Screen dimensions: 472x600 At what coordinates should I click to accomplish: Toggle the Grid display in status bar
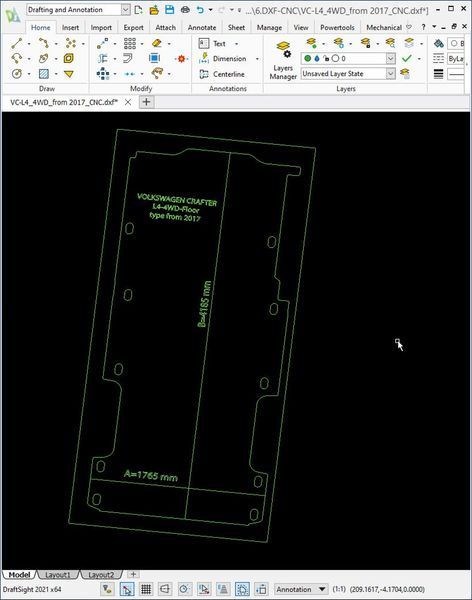pyautogui.click(x=146, y=589)
